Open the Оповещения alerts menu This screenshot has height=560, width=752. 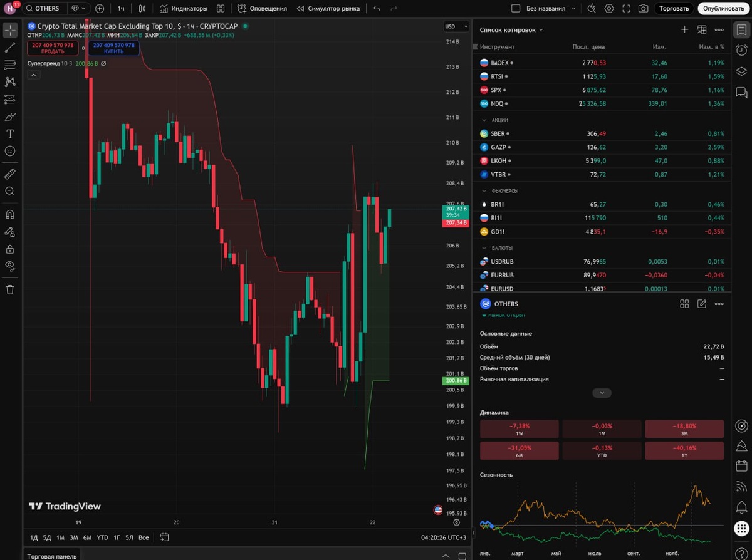(x=262, y=9)
